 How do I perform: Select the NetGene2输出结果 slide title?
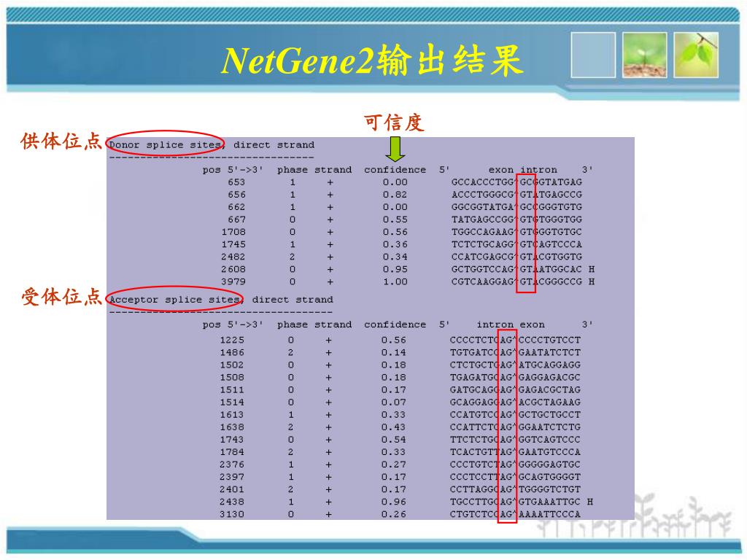point(372,61)
